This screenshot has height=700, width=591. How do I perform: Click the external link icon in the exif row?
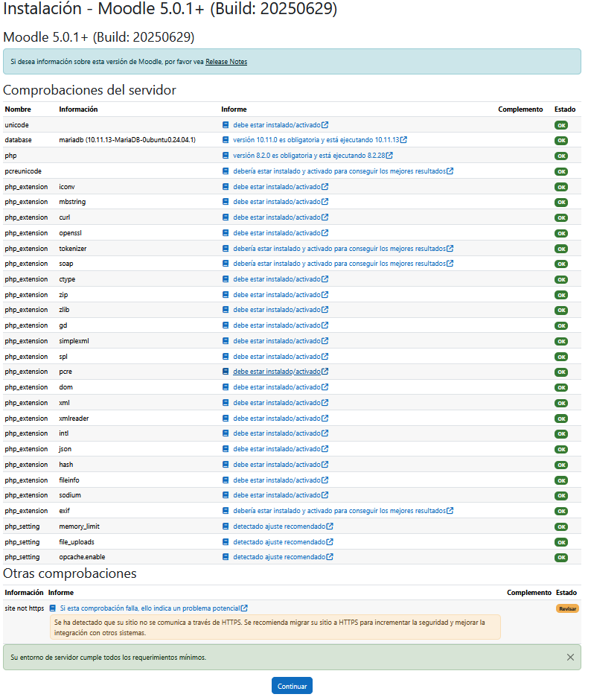450,511
